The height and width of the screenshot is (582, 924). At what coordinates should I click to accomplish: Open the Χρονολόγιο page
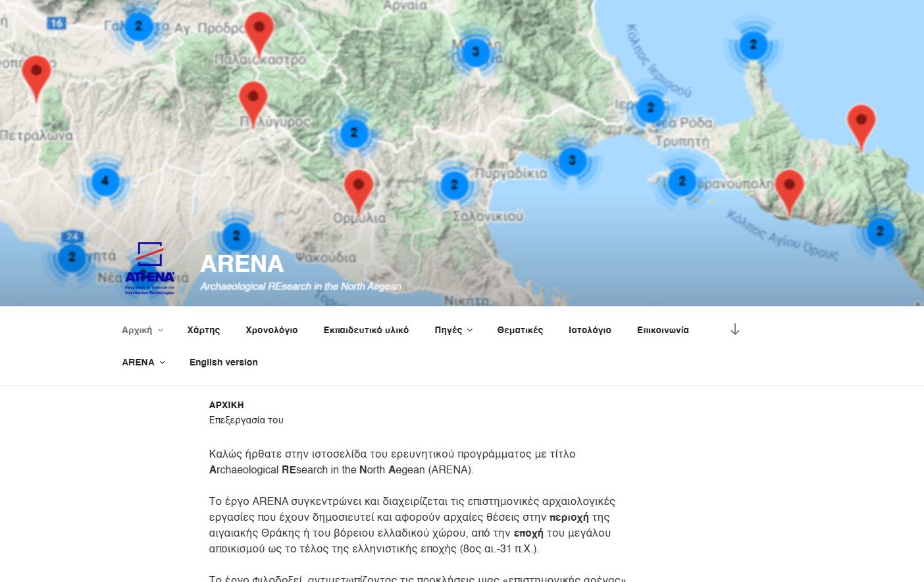[x=271, y=331]
